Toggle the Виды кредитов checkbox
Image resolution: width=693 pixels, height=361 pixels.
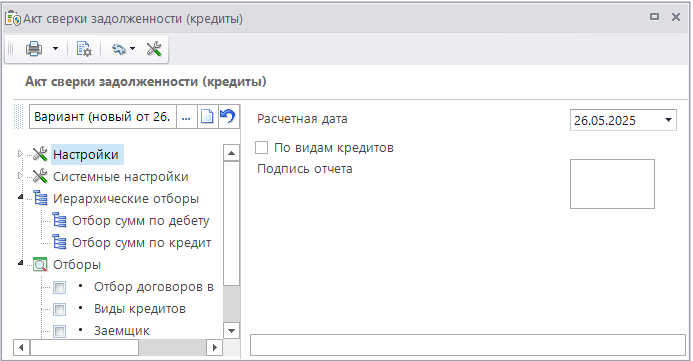(59, 309)
